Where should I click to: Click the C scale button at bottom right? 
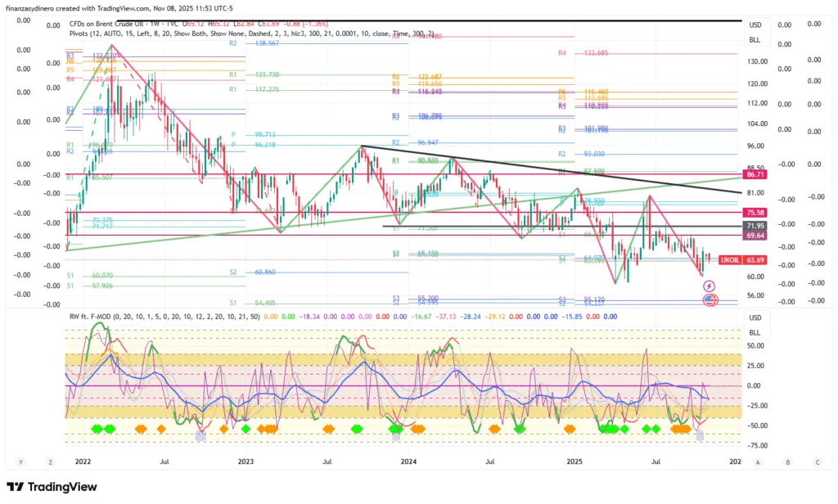(x=816, y=462)
